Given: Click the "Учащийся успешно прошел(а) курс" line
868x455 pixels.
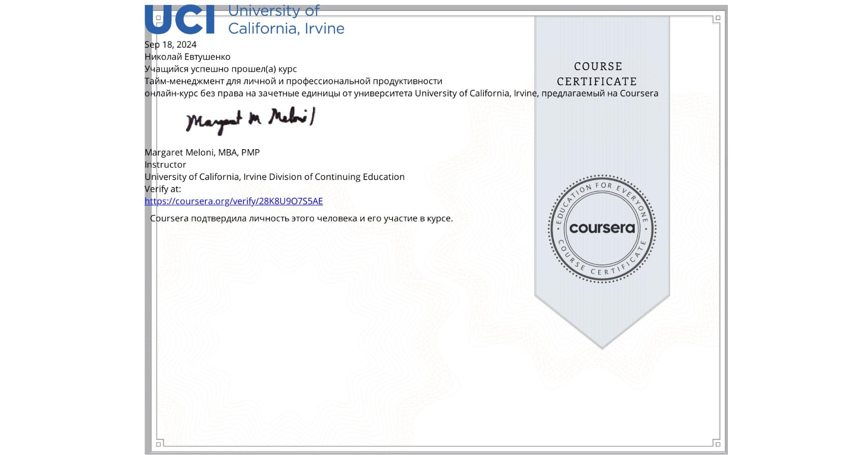Looking at the screenshot, I should coord(220,69).
